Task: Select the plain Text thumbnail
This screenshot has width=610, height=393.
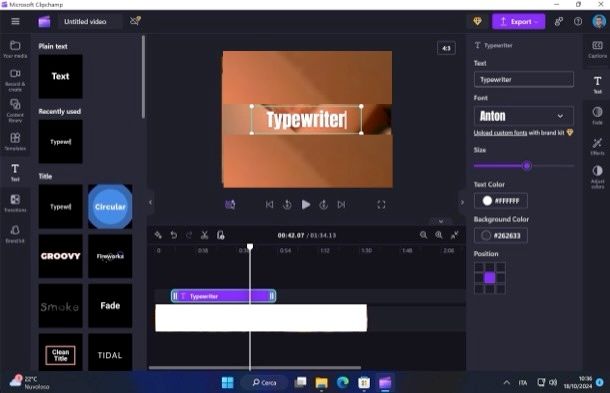Action: click(60, 76)
